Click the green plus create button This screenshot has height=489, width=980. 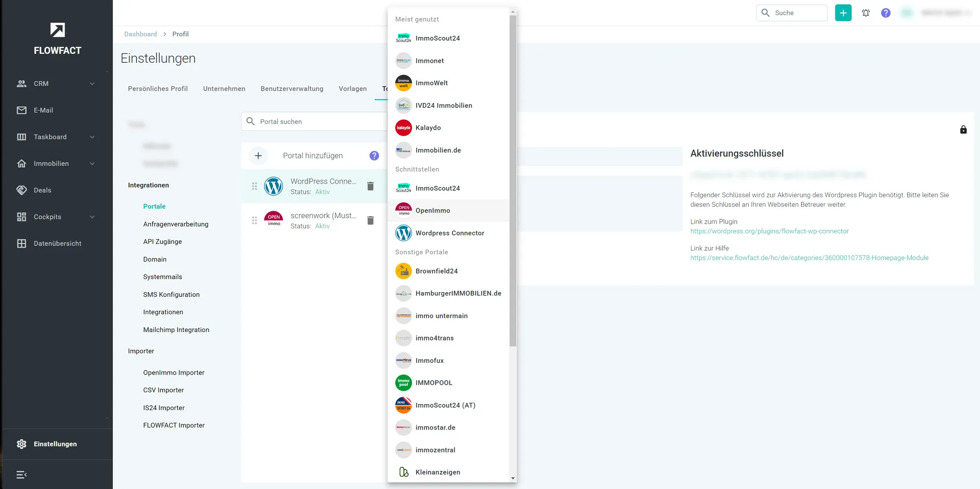pos(843,13)
